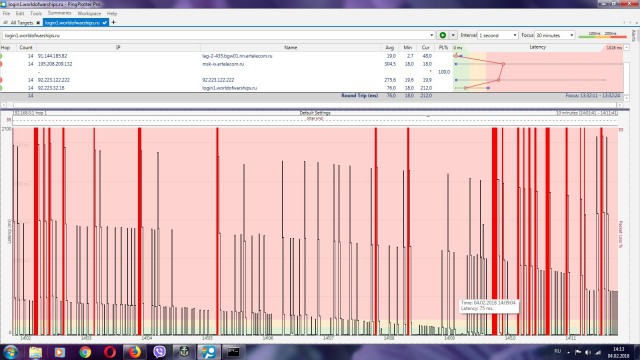Open the dropdown arrow beside the play button
Image resolution: width=640 pixels, height=360 pixels.
[453, 36]
